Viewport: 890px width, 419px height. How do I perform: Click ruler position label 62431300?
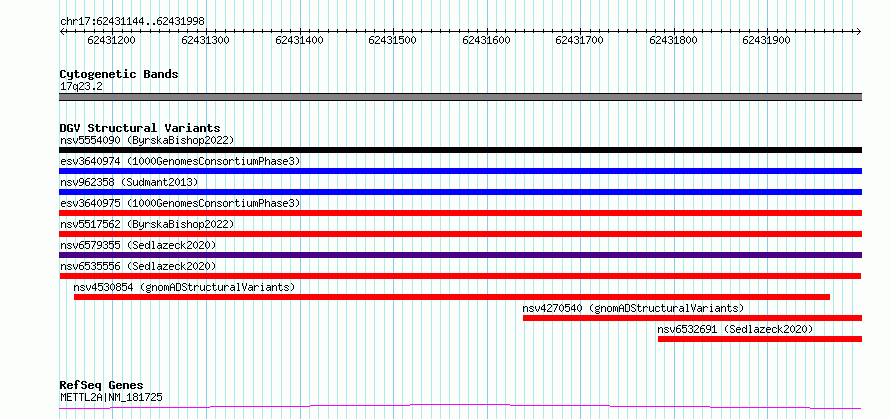click(206, 40)
